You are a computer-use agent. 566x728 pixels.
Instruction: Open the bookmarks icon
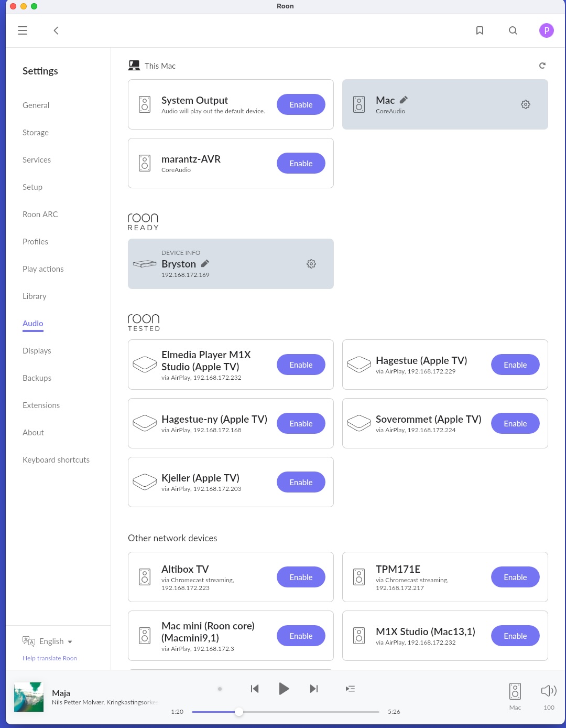click(x=480, y=30)
